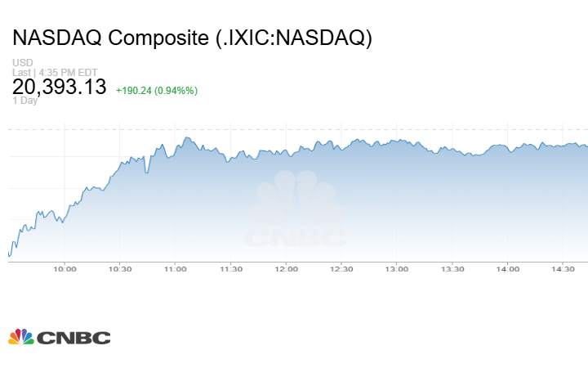Click the chart line's highest peak near 11:00

[x=187, y=137]
